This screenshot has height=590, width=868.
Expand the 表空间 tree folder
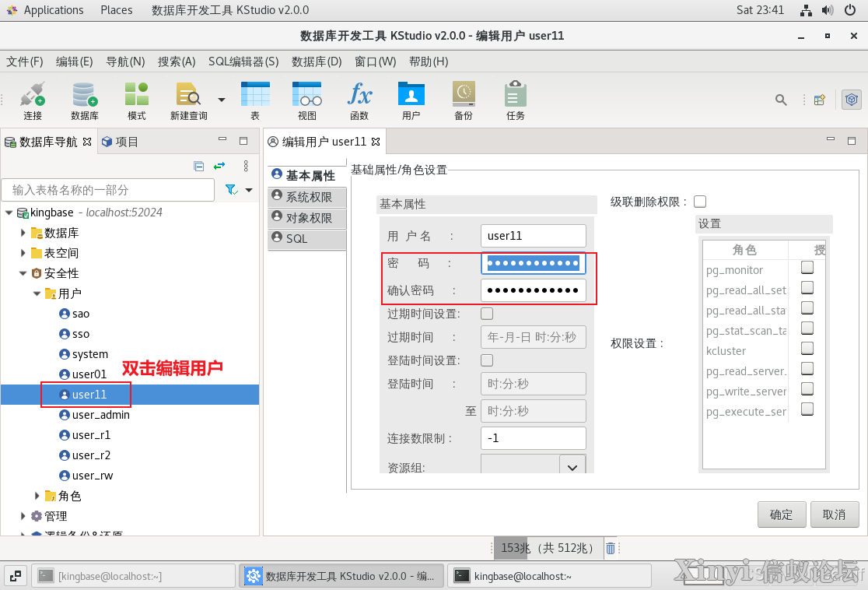23,253
